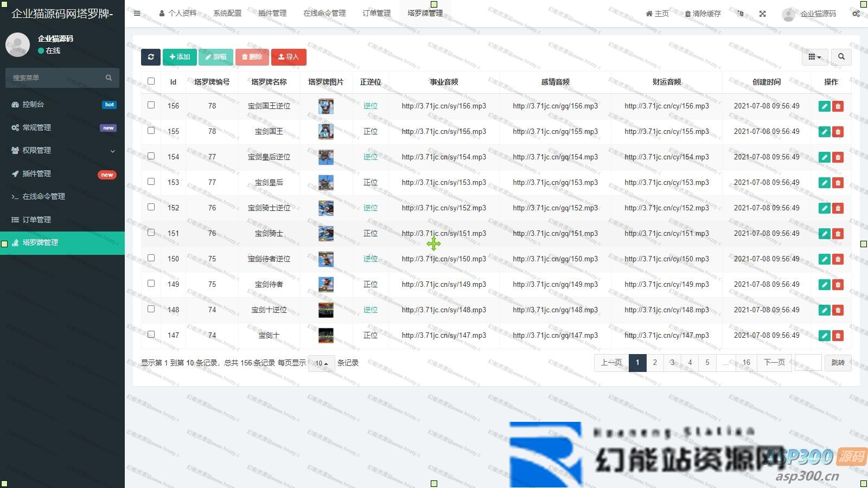Viewport: 868px width, 488px height.
Task: Check the select-all checkbox in table header
Action: (x=151, y=81)
